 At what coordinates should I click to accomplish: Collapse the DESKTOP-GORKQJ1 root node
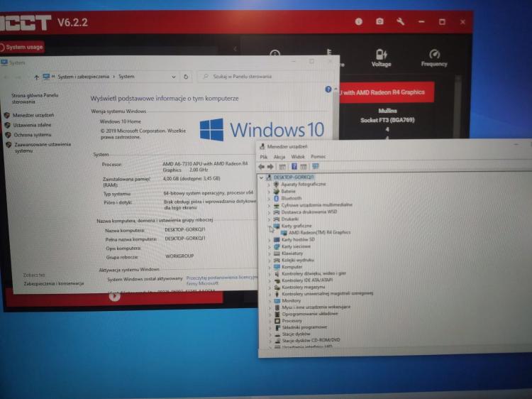[261, 177]
